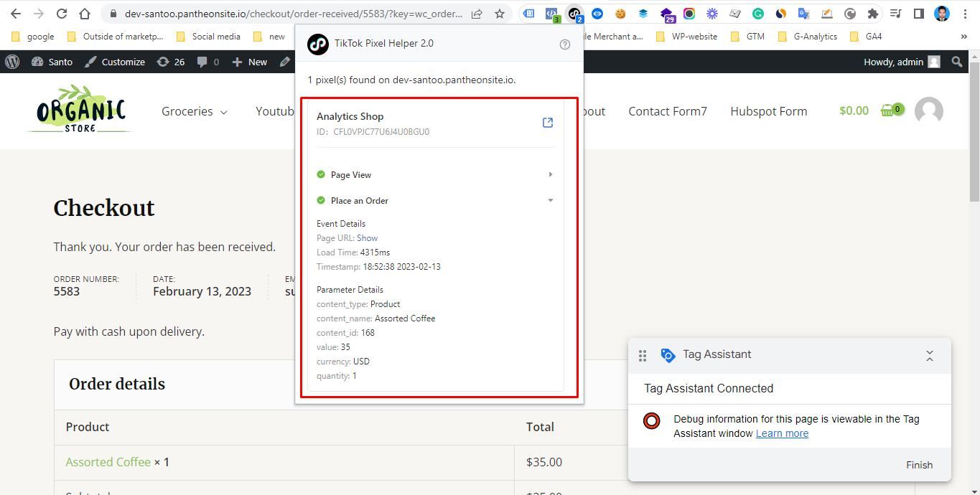Viewport: 980px width, 495px height.
Task: View the 26 pending updates
Action: tap(171, 62)
